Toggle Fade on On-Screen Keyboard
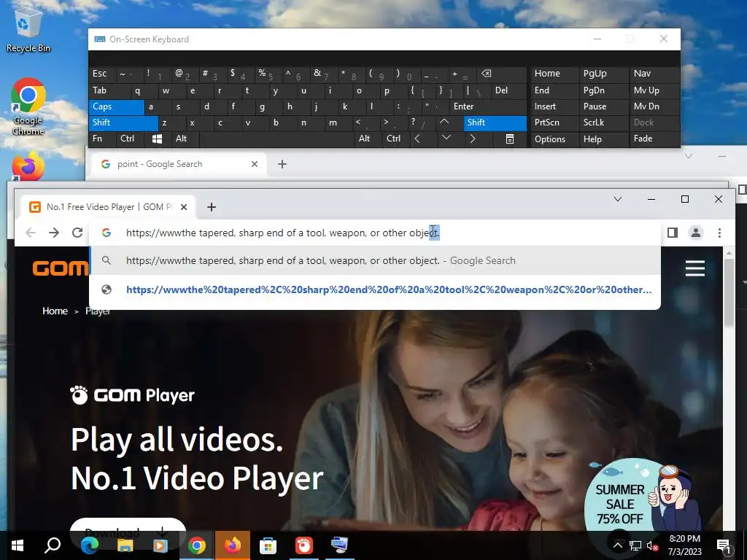Screen dimensions: 747x560 (x=654, y=139)
